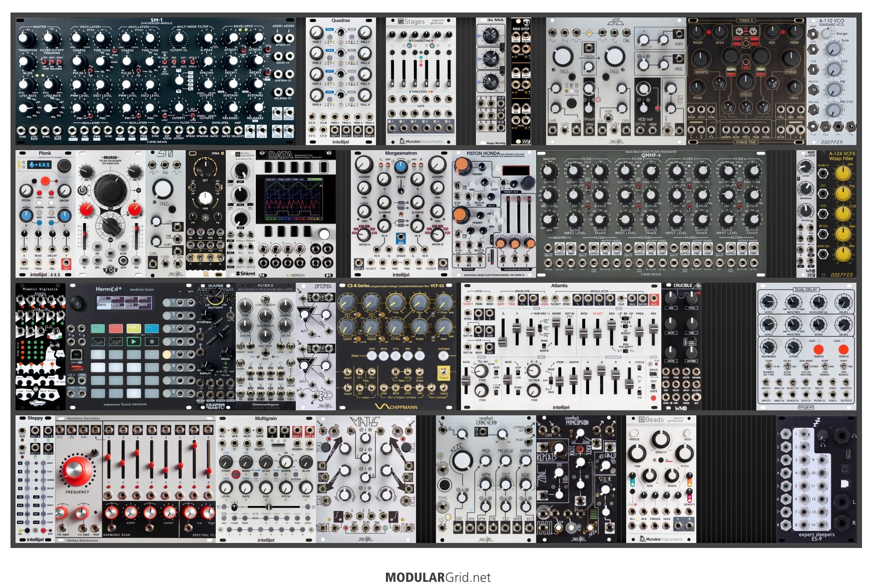The height and width of the screenshot is (588, 877).
Task: Turn the big red FREQUENCY knob on Harmonic Oscillator
Action: coord(77,470)
